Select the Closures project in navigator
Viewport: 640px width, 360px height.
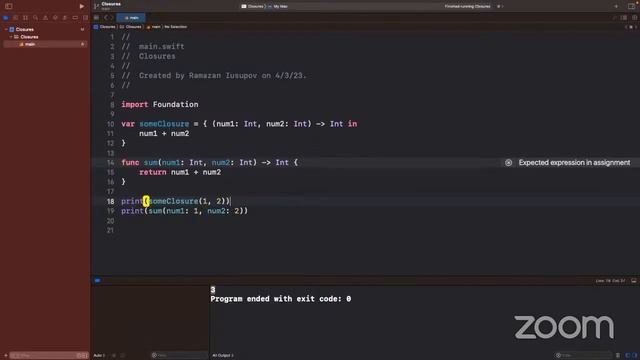tap(24, 29)
